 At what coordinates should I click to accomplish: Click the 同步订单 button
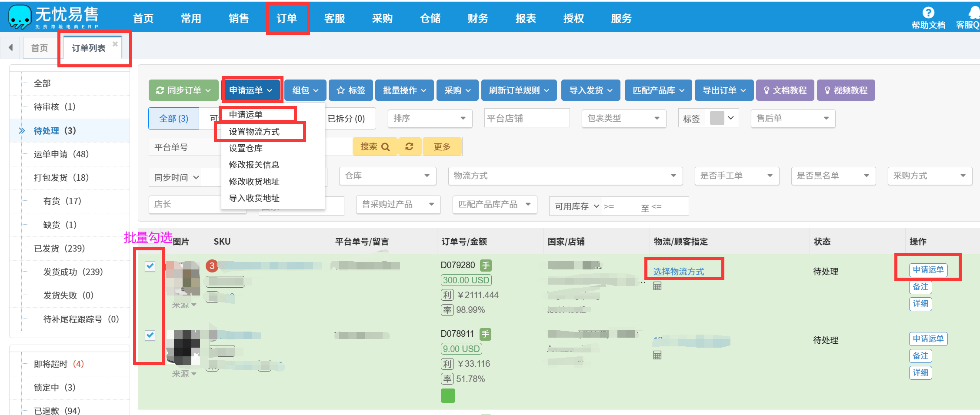pyautogui.click(x=183, y=90)
